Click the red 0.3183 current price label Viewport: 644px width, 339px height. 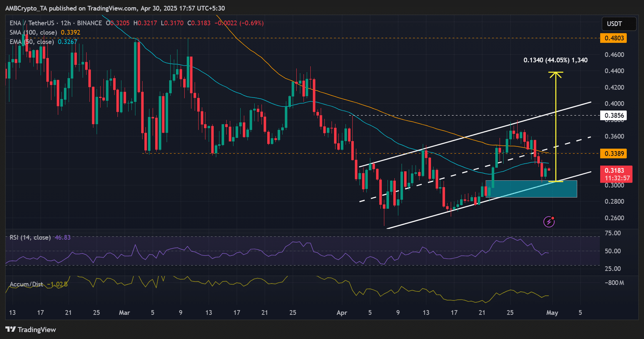[616, 174]
